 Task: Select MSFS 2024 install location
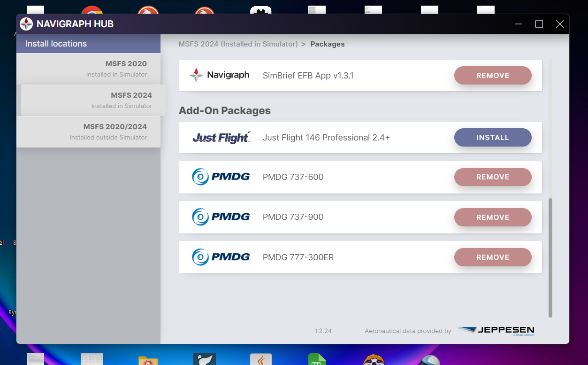93,100
